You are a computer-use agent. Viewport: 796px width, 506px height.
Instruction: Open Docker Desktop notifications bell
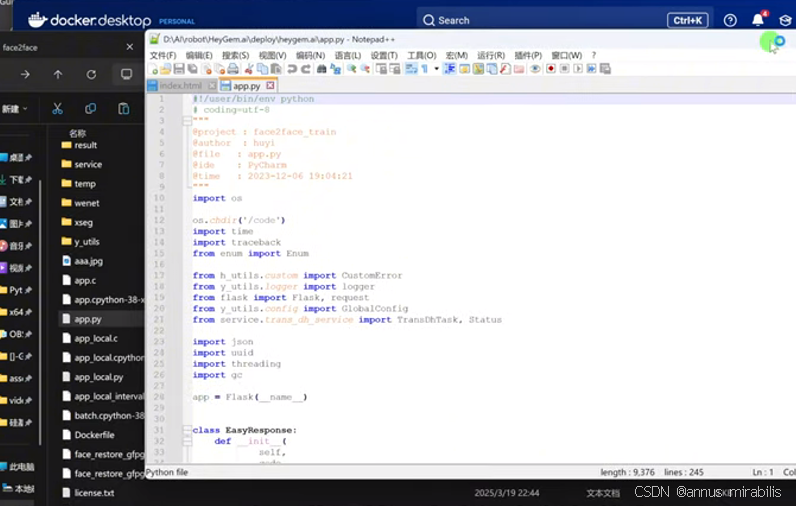(x=758, y=20)
